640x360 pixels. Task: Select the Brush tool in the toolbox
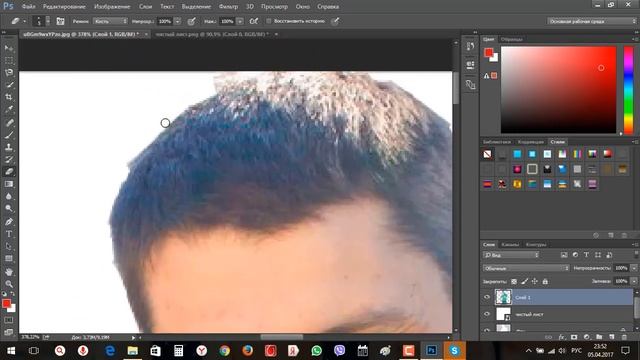tap(9, 135)
